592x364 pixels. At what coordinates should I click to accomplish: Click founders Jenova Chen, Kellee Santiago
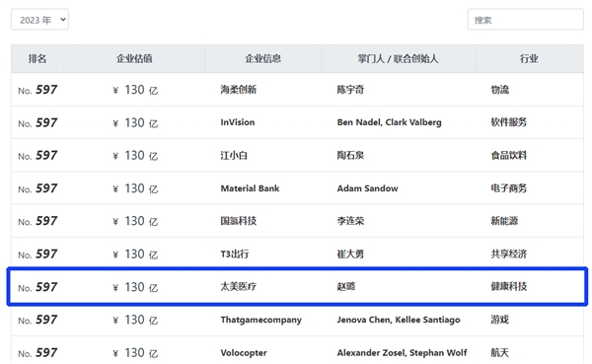[399, 320]
